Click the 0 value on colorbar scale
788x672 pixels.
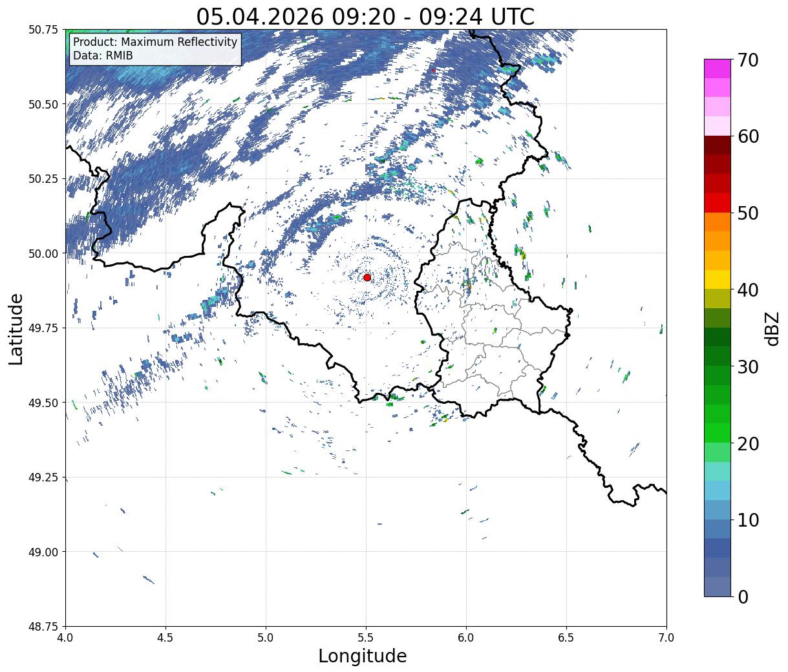point(742,596)
